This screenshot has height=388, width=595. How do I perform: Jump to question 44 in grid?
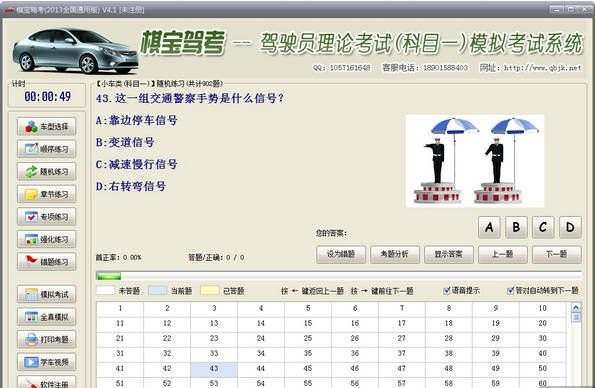[261, 368]
